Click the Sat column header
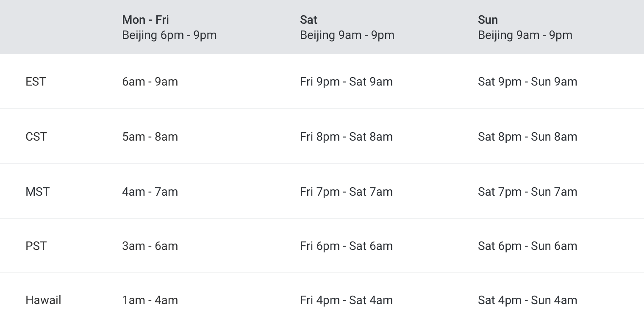This screenshot has width=644, height=327. click(308, 20)
